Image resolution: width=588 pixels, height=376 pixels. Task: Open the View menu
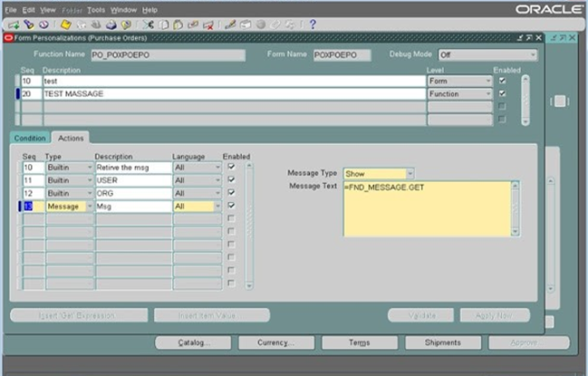pyautogui.click(x=48, y=10)
